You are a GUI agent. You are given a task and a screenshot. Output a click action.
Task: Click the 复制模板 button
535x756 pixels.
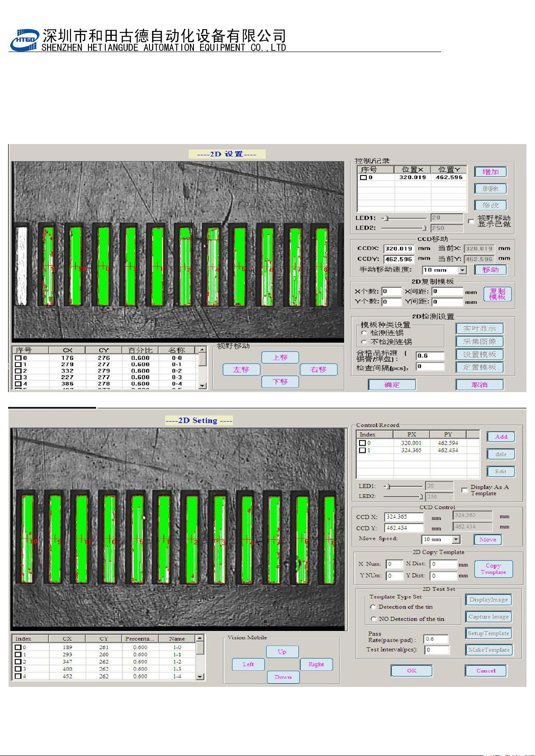[497, 294]
